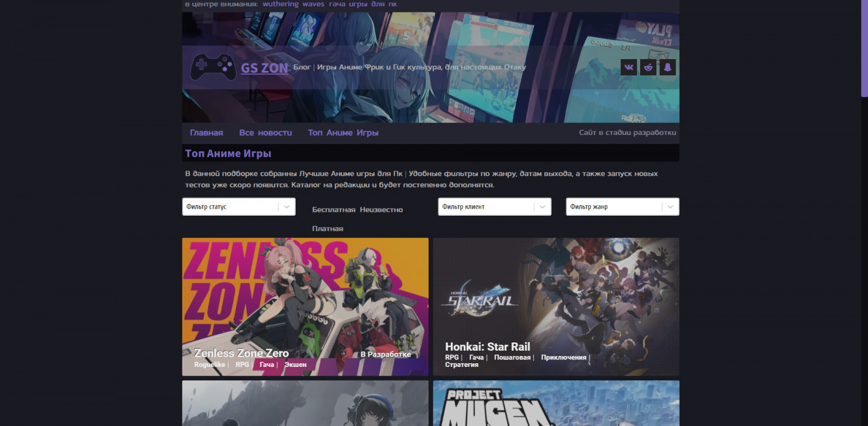Toggle the Бесплатная filter option
868x426 pixels.
pyautogui.click(x=334, y=210)
